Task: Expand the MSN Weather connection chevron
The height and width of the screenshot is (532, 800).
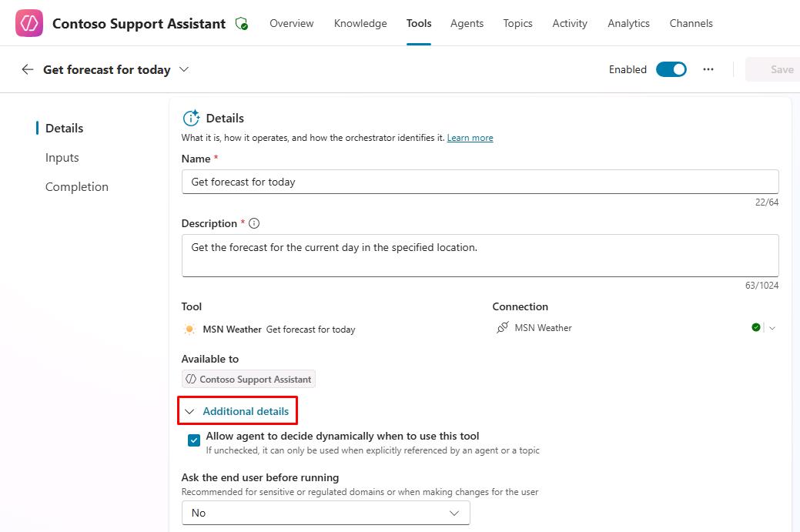Action: coord(772,328)
